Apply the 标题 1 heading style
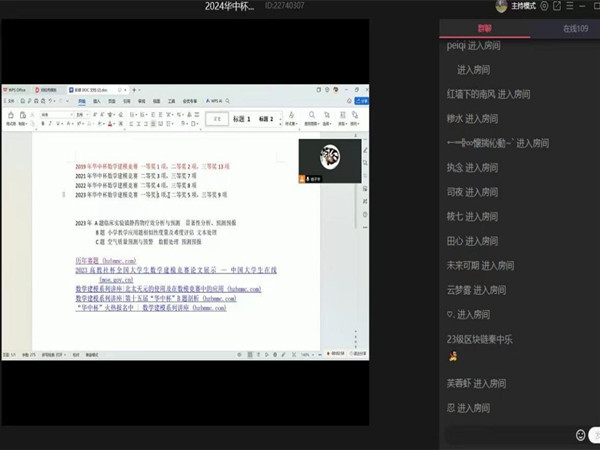The width and height of the screenshot is (600, 450). click(x=241, y=119)
